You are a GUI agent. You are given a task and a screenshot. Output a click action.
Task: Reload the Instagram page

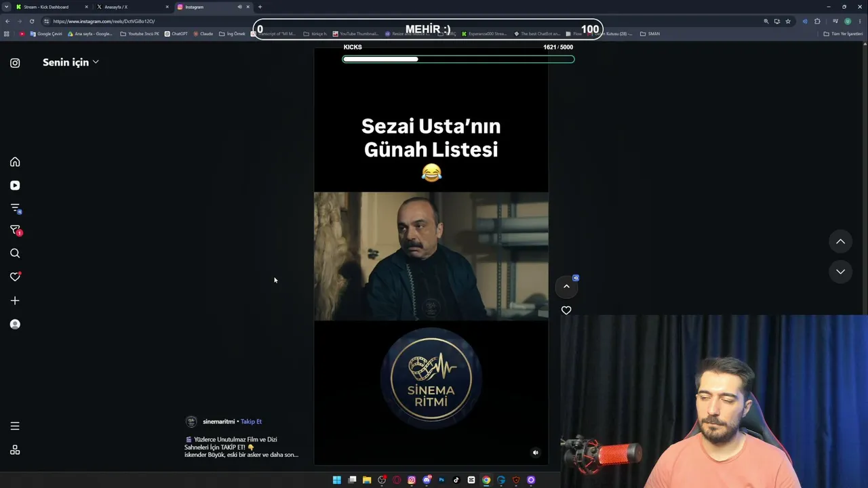[31, 21]
